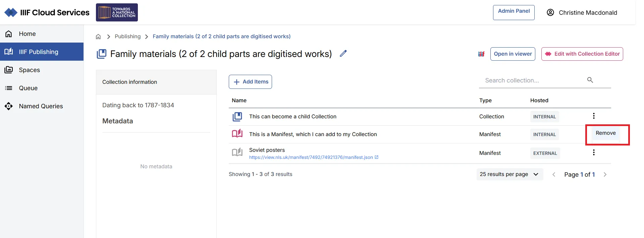Click the Search collection input field
The image size is (644, 238).
(533, 80)
